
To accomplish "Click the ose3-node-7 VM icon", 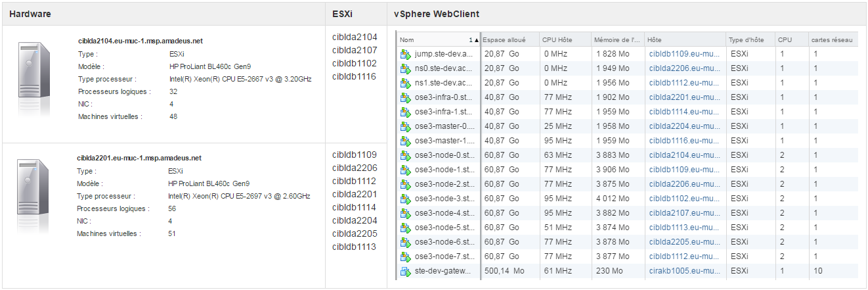I will tap(405, 256).
